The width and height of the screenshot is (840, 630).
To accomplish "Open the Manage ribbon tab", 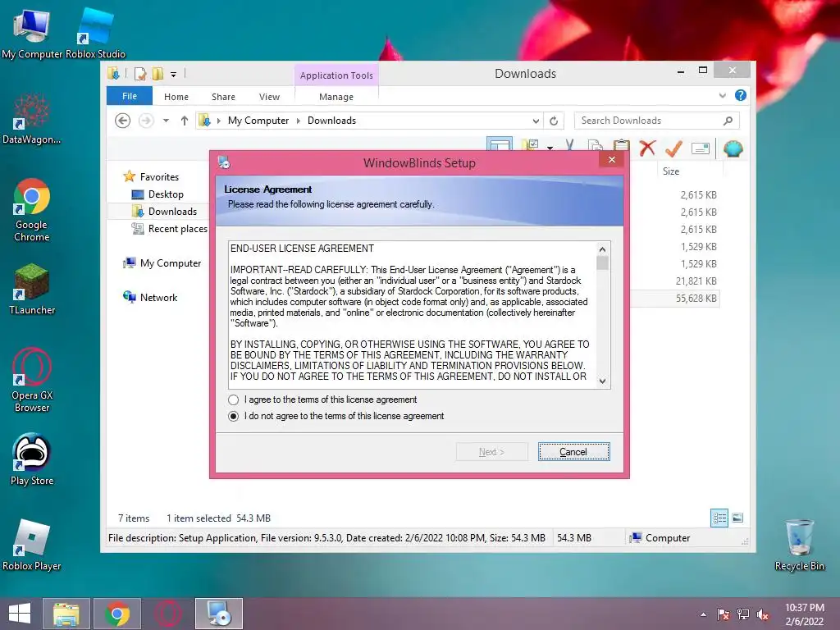I will (336, 97).
